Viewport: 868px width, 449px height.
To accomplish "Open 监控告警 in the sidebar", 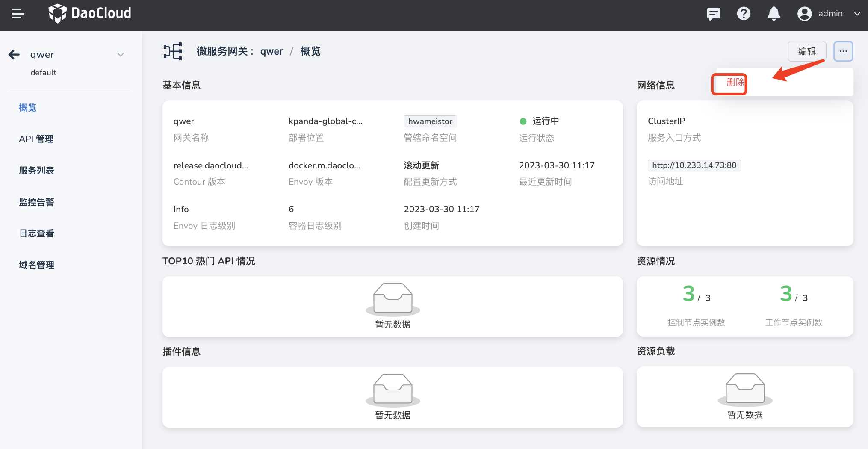I will click(x=36, y=202).
